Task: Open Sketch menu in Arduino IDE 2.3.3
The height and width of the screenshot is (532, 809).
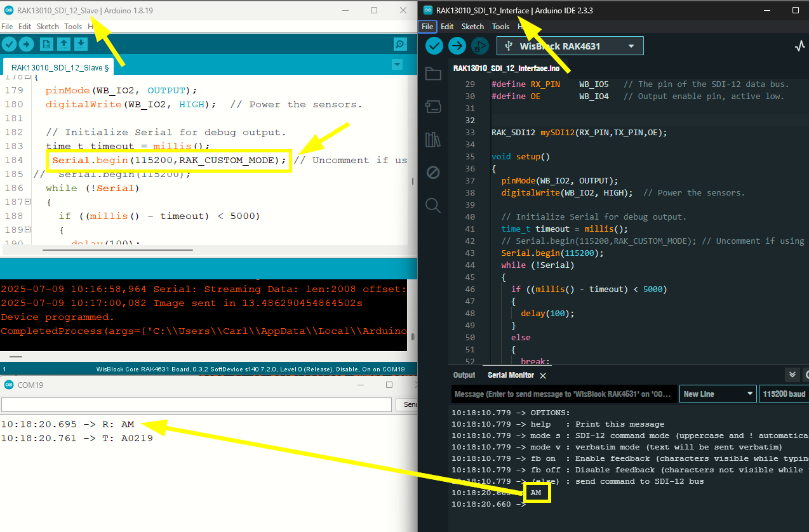Action: click(x=472, y=27)
